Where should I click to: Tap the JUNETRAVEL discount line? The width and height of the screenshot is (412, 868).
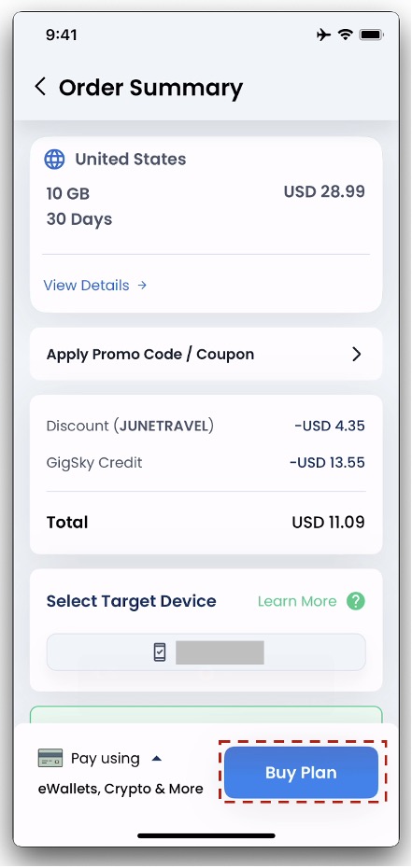pos(206,427)
